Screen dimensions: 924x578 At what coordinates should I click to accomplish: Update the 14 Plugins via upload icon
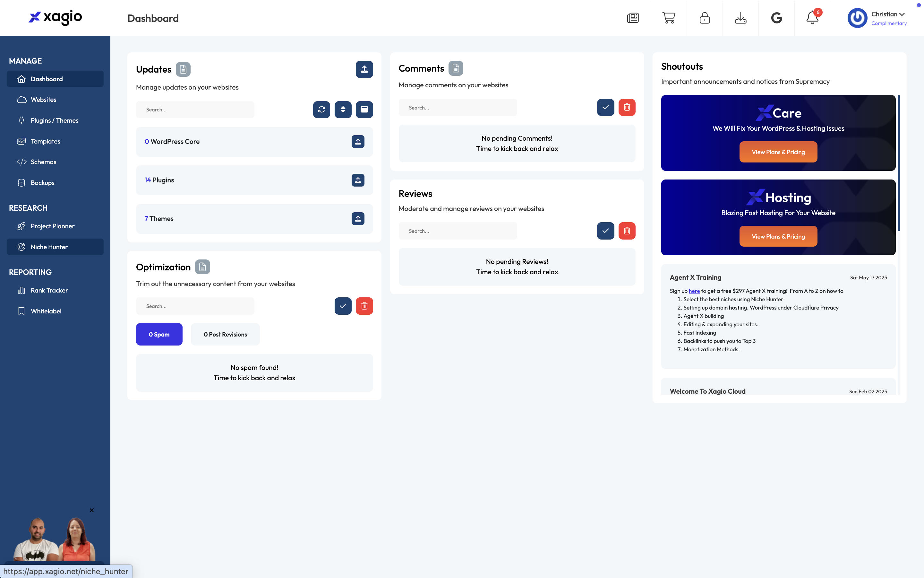[x=358, y=180]
